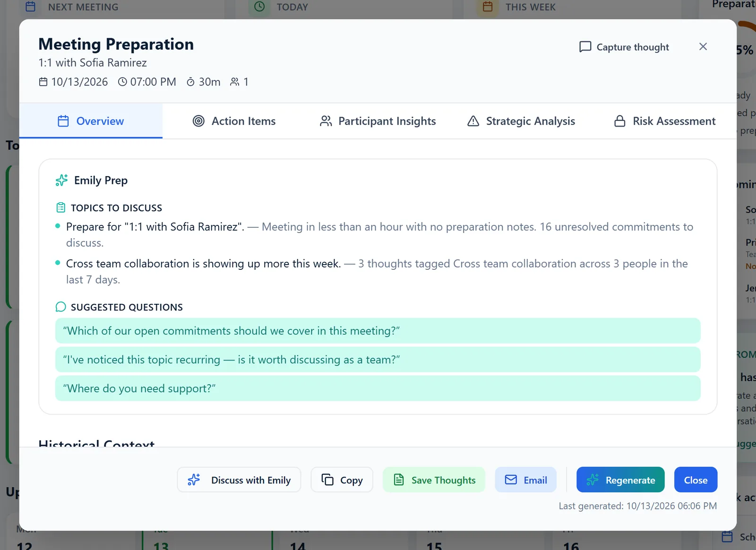
Task: Click the people icon on Participant Insights
Action: 326,121
